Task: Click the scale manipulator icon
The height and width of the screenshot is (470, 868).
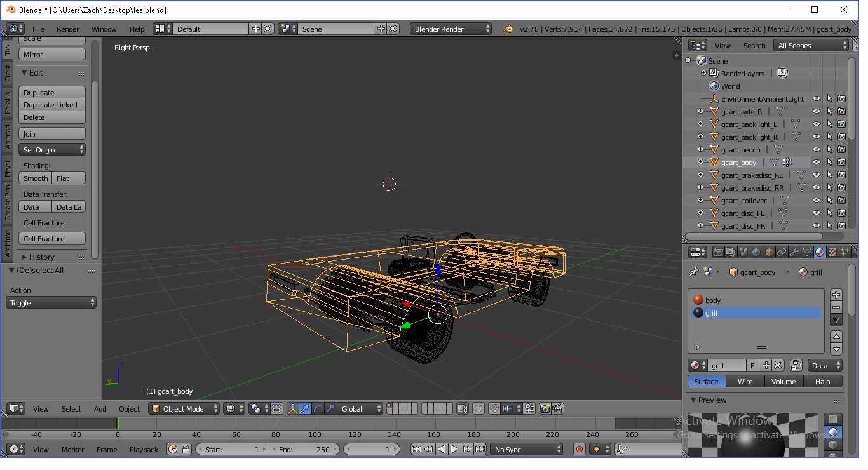Action: pos(330,408)
